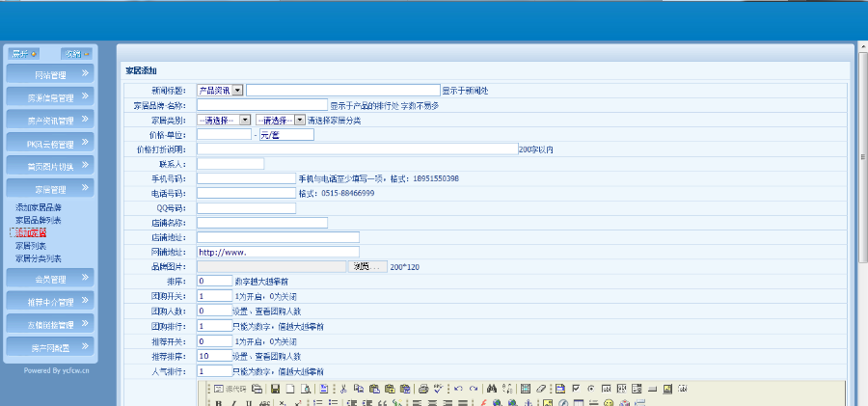Image resolution: width=868 pixels, height=406 pixels.
Task: Click the Spell Check icon
Action: [x=439, y=389]
